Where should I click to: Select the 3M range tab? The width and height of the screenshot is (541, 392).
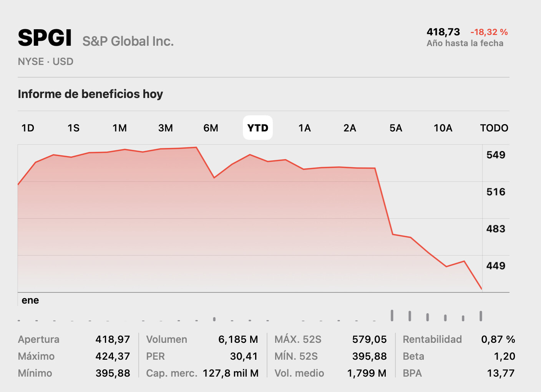click(166, 128)
